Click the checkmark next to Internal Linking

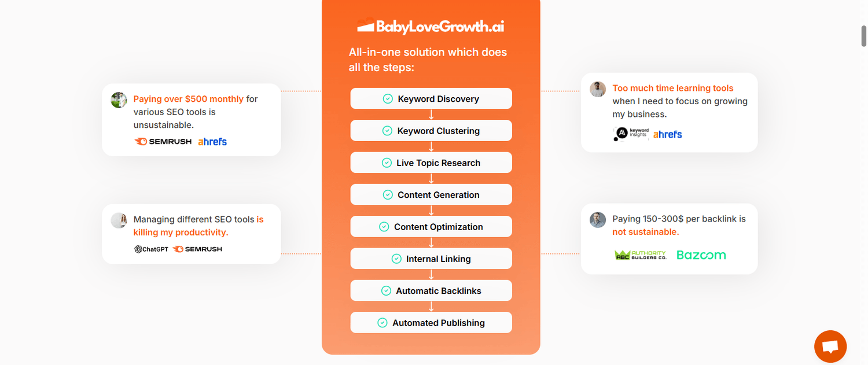click(x=396, y=259)
